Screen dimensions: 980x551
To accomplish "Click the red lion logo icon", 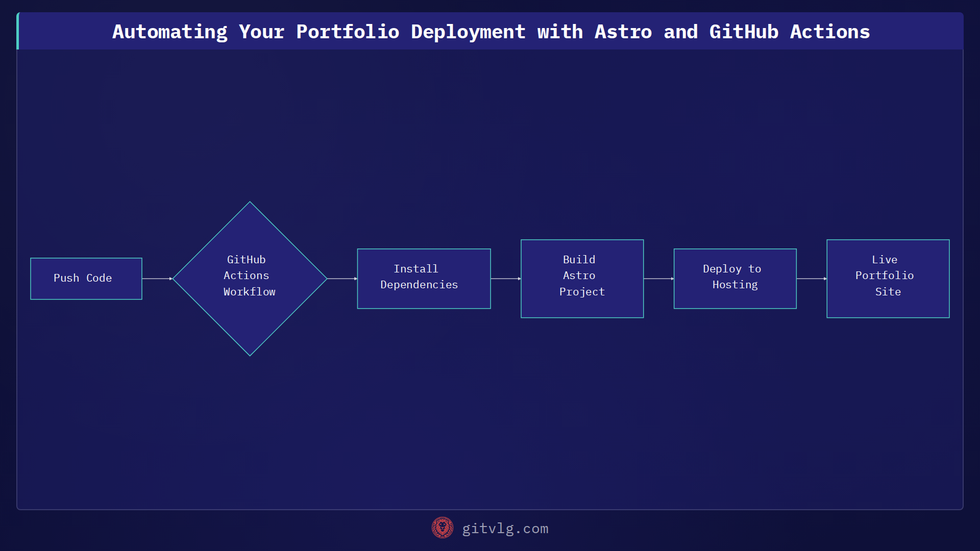I will [x=443, y=528].
